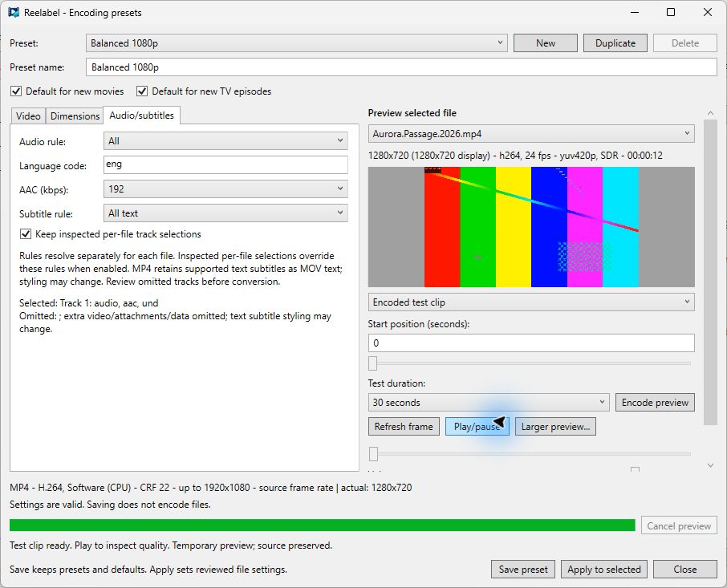Click the 'Test clip ready' status message

click(x=171, y=545)
